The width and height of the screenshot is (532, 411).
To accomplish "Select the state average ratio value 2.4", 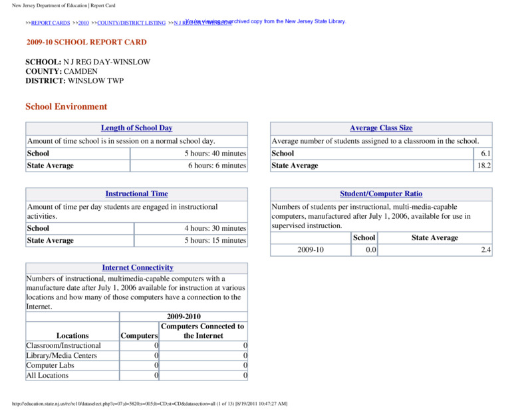I will pyautogui.click(x=485, y=250).
